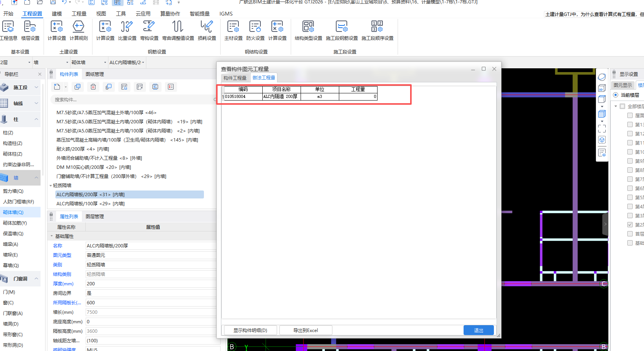The image size is (644, 351).
Task: Click the 010518004 code cell
Action: pyautogui.click(x=243, y=97)
